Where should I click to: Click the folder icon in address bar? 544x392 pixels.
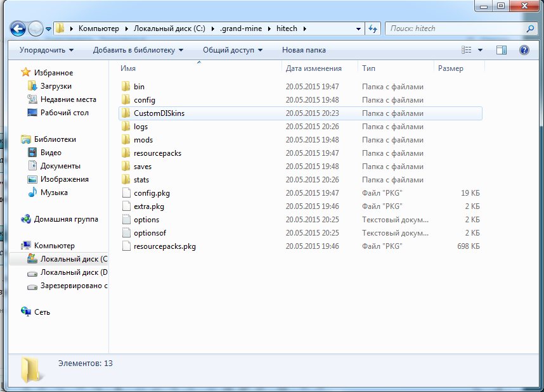tap(60, 28)
